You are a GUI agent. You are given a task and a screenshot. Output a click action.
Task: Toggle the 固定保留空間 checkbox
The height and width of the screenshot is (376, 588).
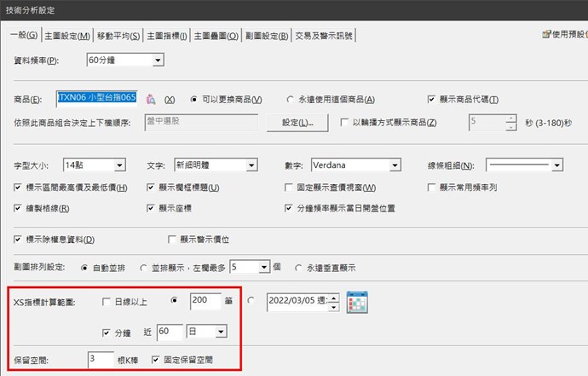155,360
